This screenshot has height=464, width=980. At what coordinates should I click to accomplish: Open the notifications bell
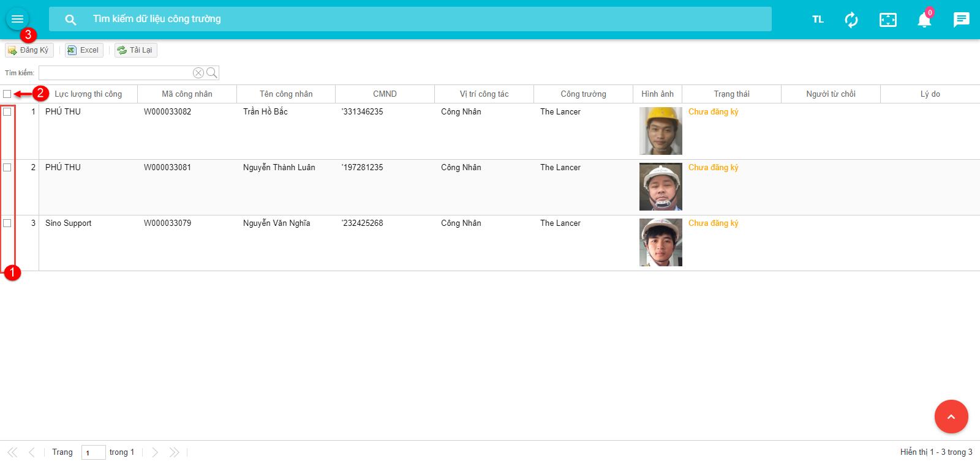point(924,20)
